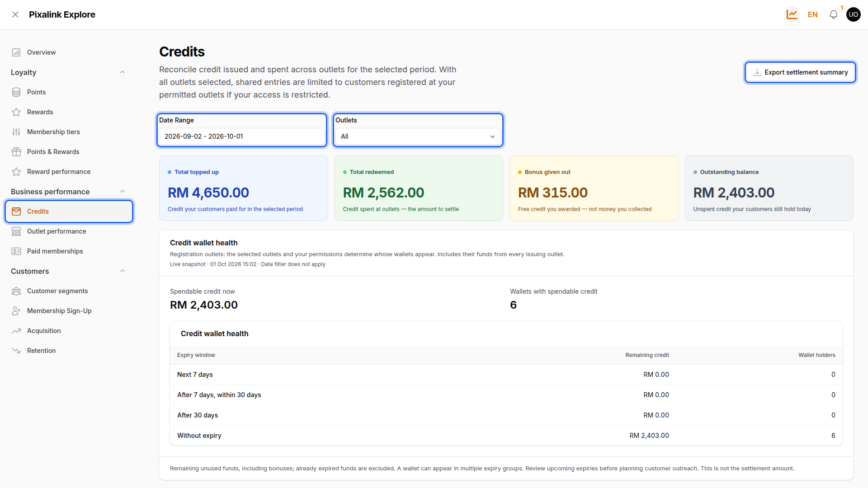Click the RM 2,562.00 redeemed value
This screenshot has height=488, width=868.
383,193
